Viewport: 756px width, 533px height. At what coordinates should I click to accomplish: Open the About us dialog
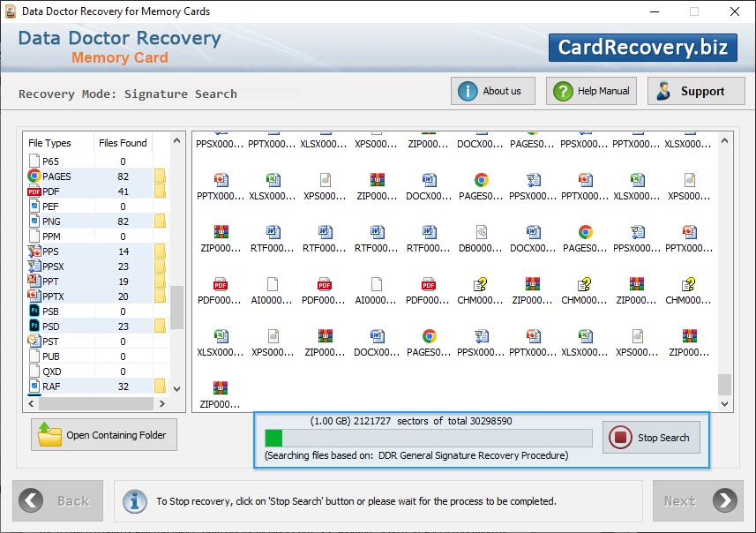(x=493, y=91)
